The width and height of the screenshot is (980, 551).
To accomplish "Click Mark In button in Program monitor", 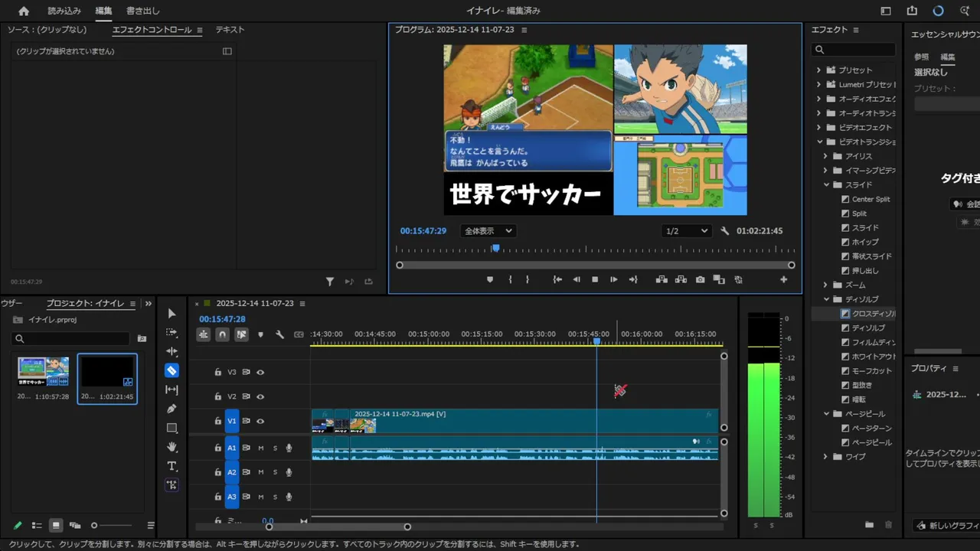I will [510, 280].
